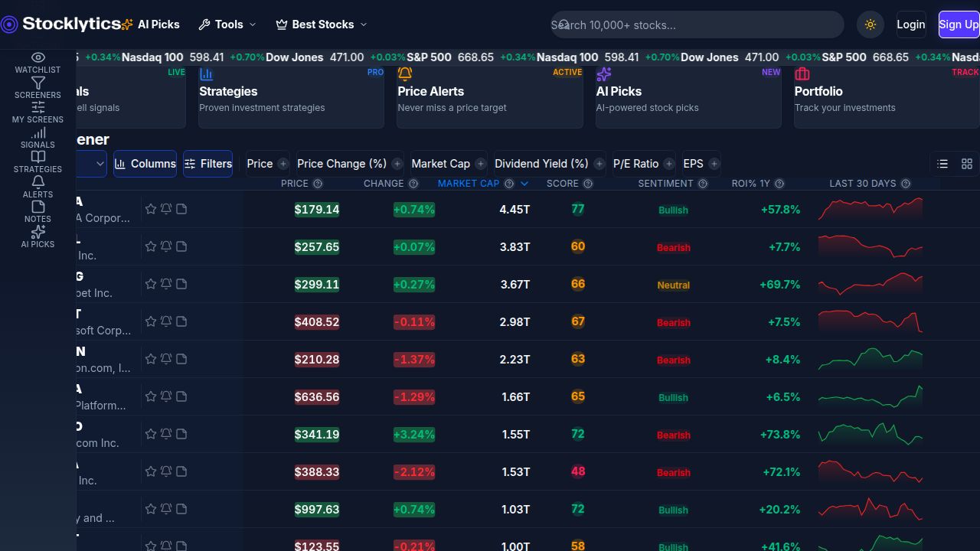Toggle light mode with the sun icon
This screenshot has width=980, height=551.
click(x=871, y=24)
